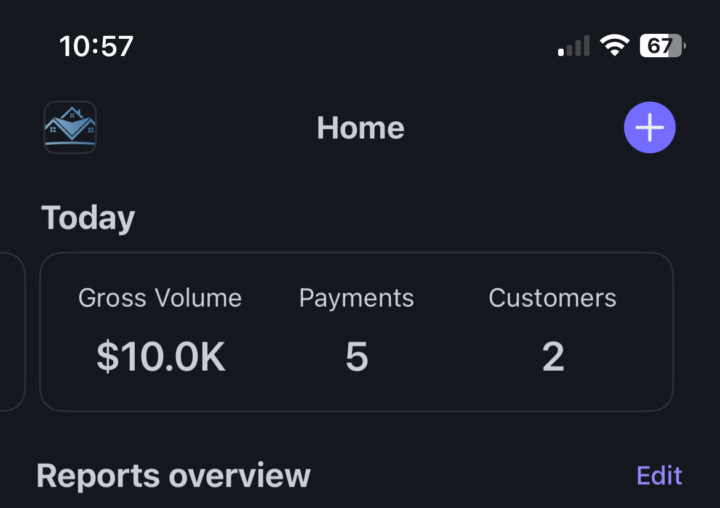Tap the 10:57 clock in status bar
Viewport: 720px width, 508px height.
96,46
